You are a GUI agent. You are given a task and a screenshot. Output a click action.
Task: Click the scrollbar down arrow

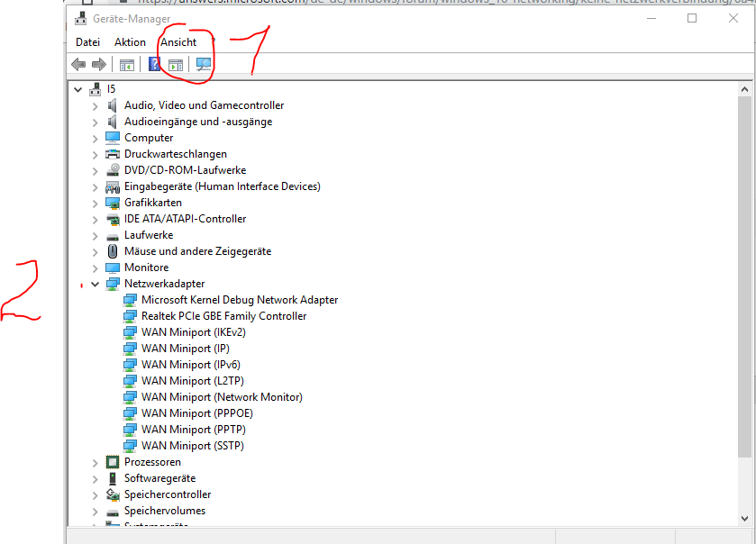click(744, 519)
